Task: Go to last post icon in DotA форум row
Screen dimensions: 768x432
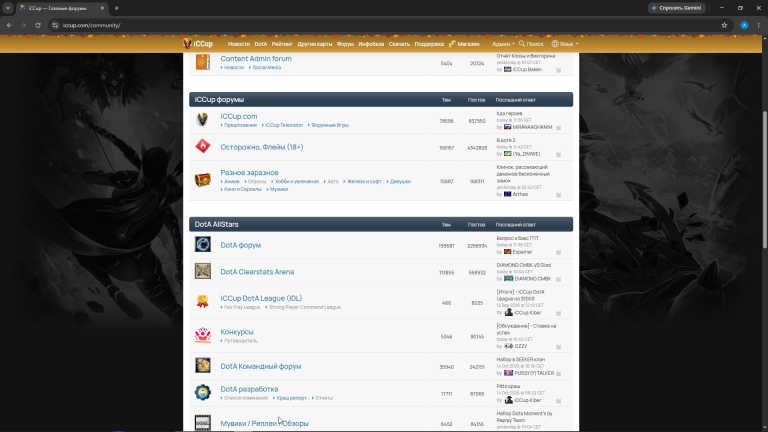Action: (558, 252)
